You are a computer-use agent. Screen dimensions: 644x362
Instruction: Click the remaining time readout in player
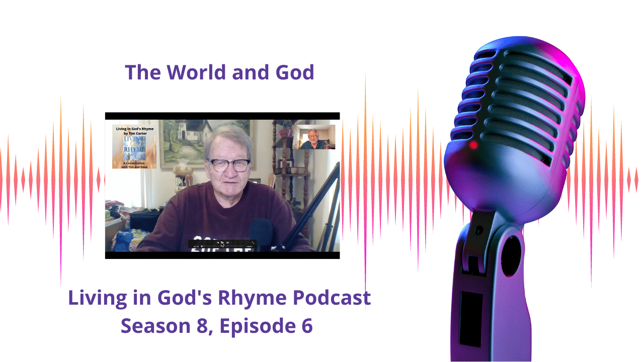pyautogui.click(x=249, y=247)
